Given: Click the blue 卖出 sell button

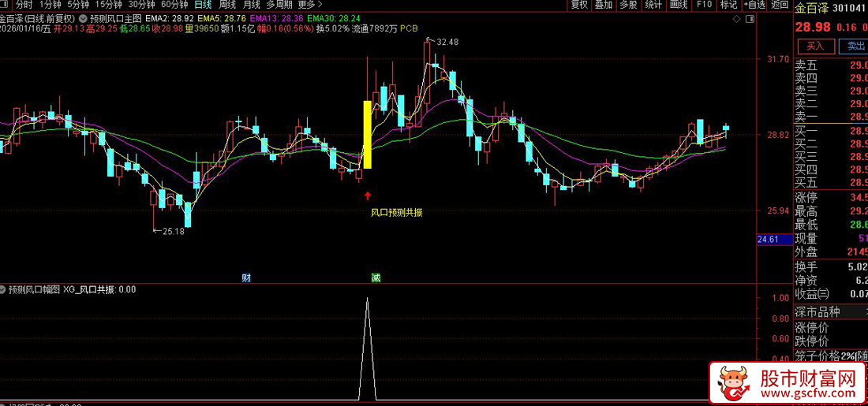Looking at the screenshot, I should (853, 46).
